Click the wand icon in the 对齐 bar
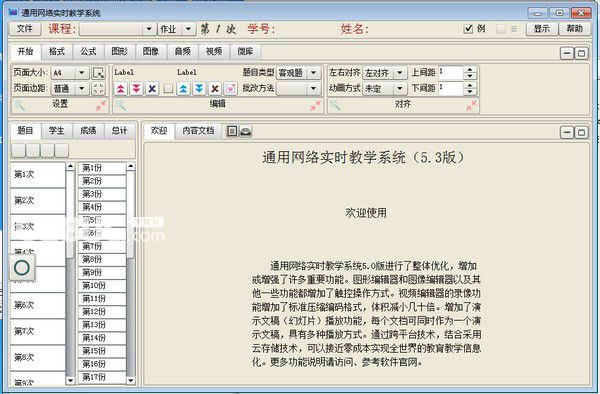This screenshot has height=394, width=600. pyautogui.click(x=335, y=105)
